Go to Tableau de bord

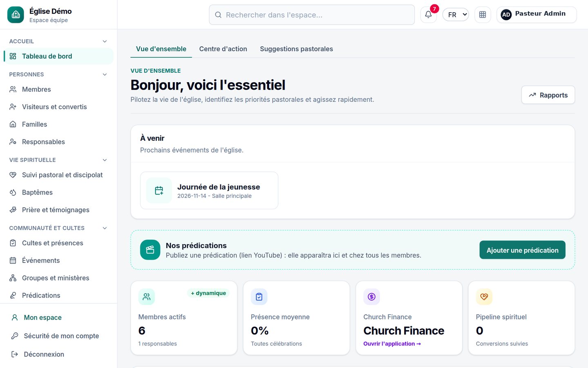58,56
